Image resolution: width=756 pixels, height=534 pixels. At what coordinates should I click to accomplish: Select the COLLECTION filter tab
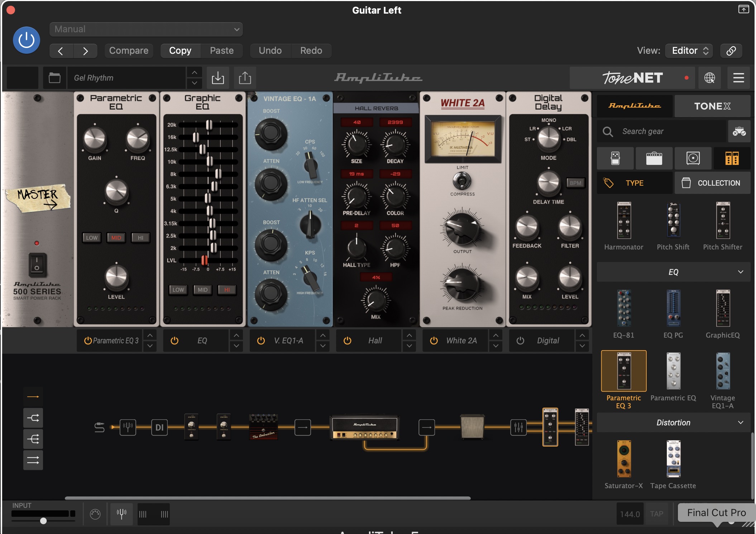point(712,183)
